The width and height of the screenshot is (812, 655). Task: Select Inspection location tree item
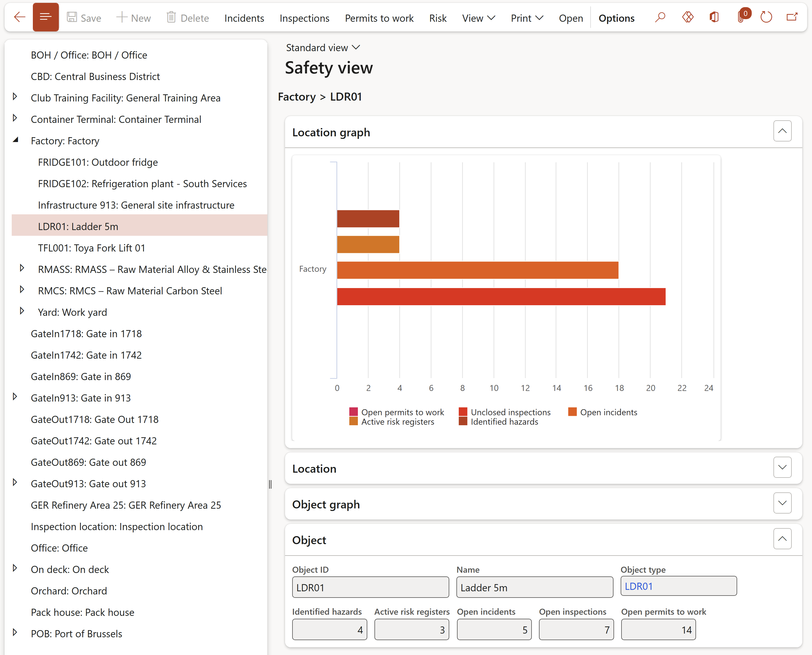(117, 527)
